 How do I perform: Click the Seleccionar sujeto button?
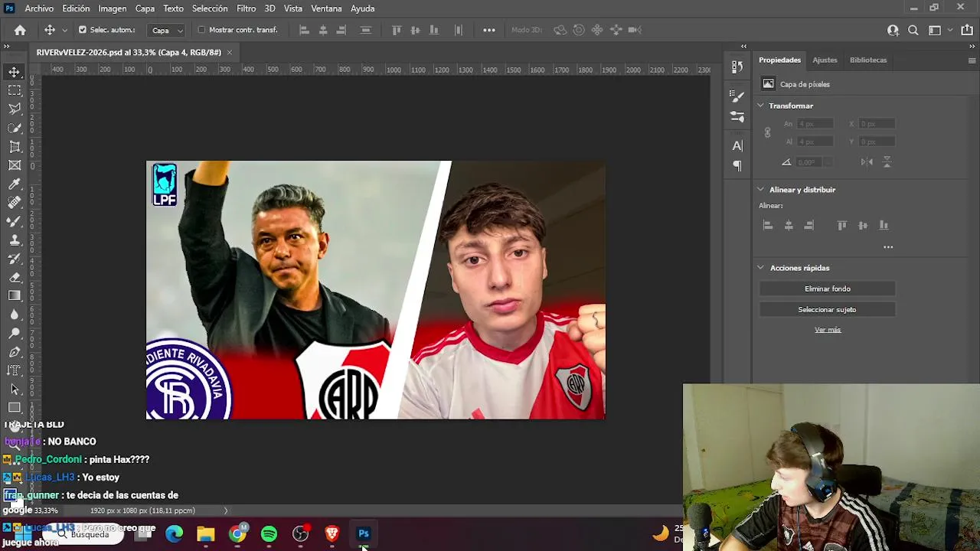[827, 309]
